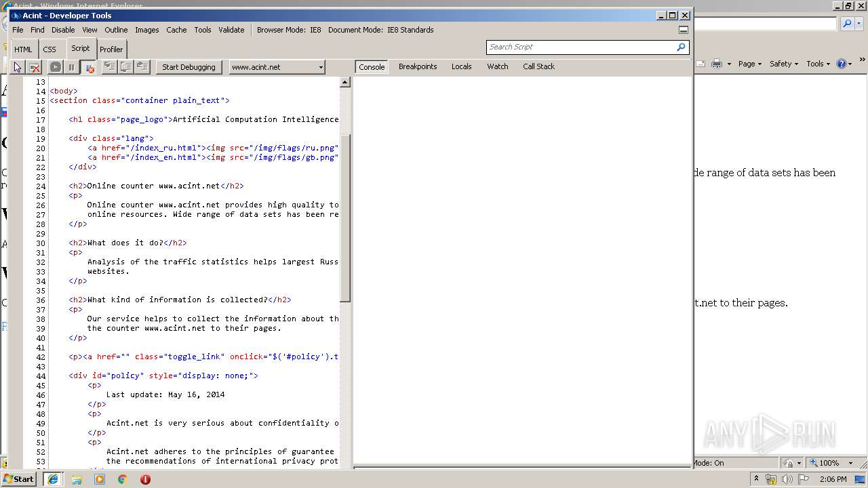
Task: Open the IE Tools menu dropdown
Action: coord(818,64)
